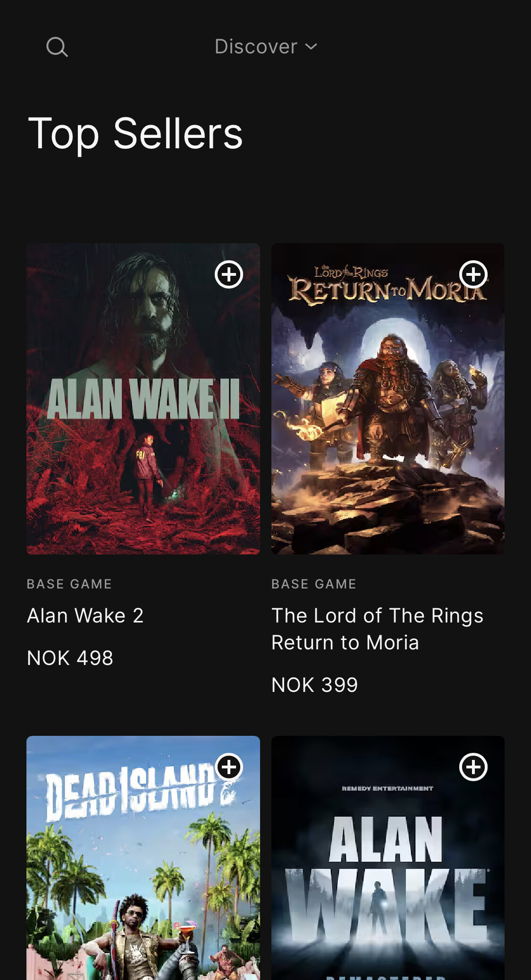Click the chevron next to Discover
The image size is (531, 980).
pos(311,47)
